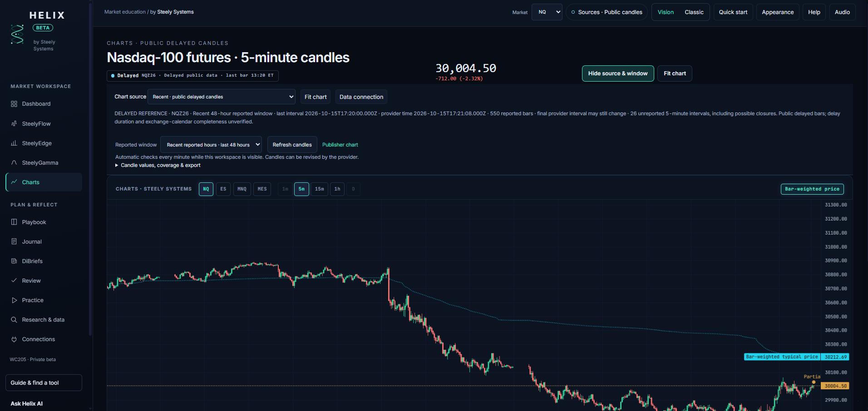Expand Candle values, coverage & export
The image size is (868, 411).
(x=158, y=165)
